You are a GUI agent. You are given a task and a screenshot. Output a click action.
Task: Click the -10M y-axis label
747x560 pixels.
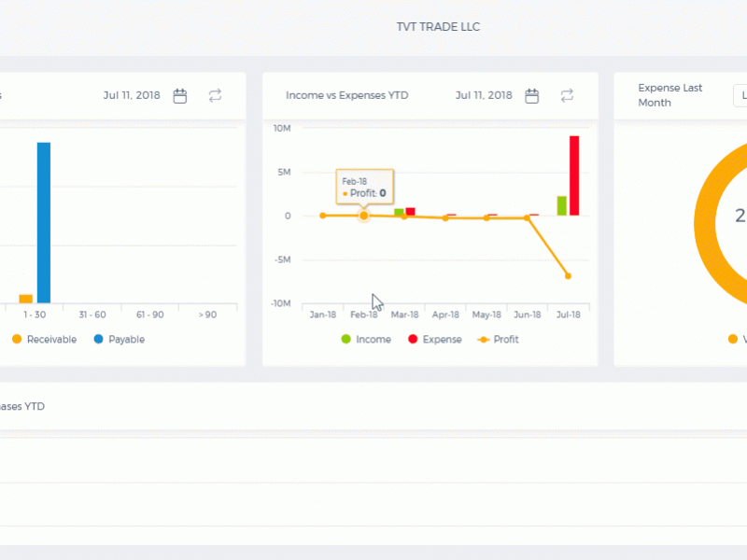pos(281,303)
